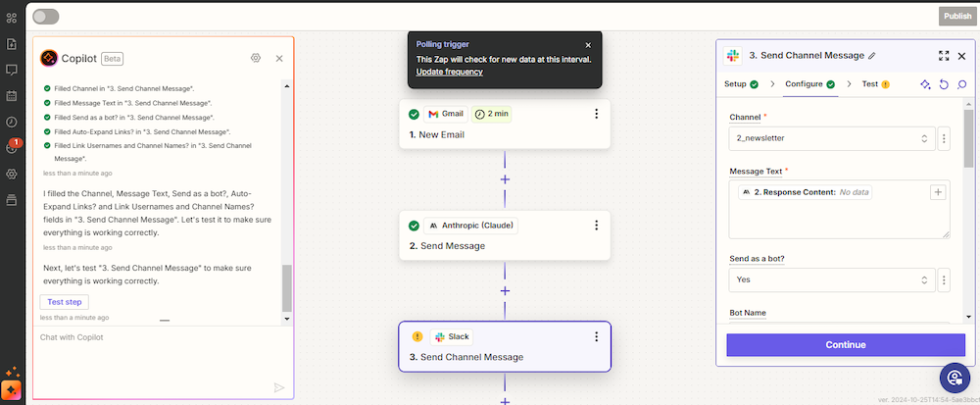The height and width of the screenshot is (405, 980).
Task: Open three-dot options beside Channel field
Action: pos(944,138)
